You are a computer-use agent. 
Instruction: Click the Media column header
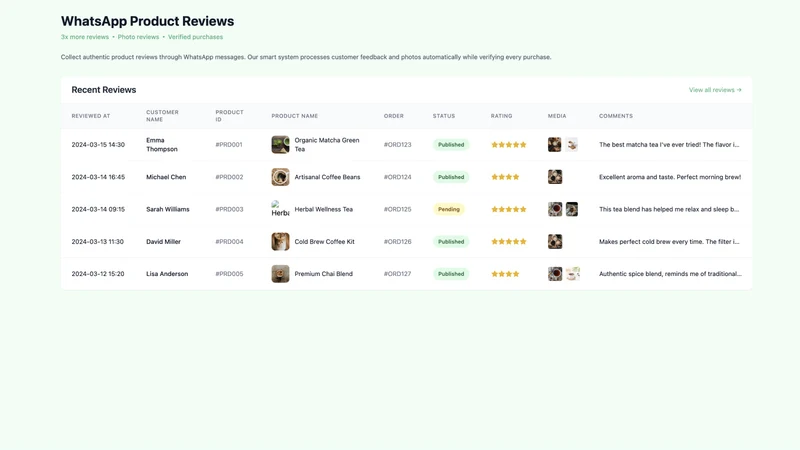(557, 116)
